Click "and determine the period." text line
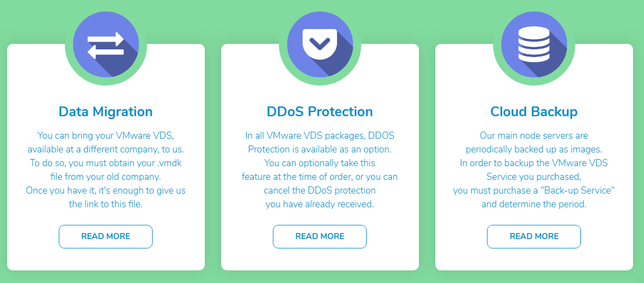The width and height of the screenshot is (644, 283). tap(534, 204)
